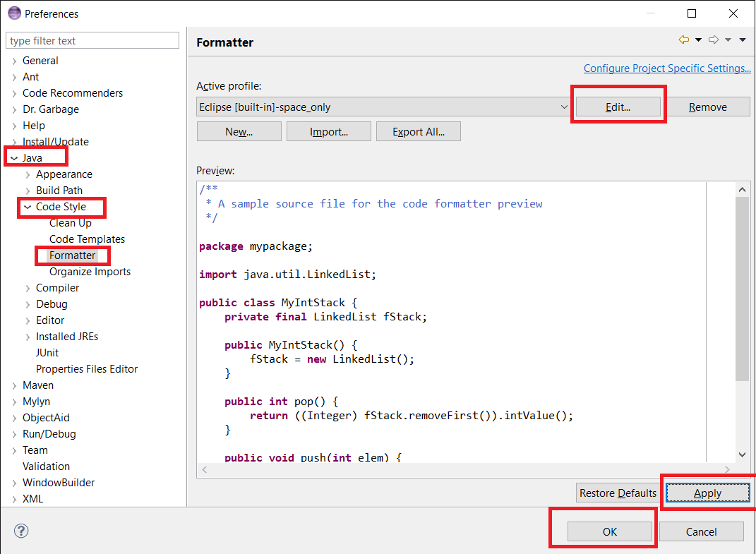Navigate back using the yellow back arrow icon

coord(683,40)
